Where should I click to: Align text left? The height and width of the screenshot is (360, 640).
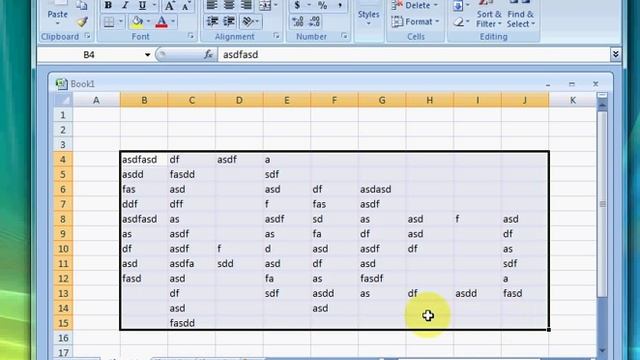click(211, 5)
